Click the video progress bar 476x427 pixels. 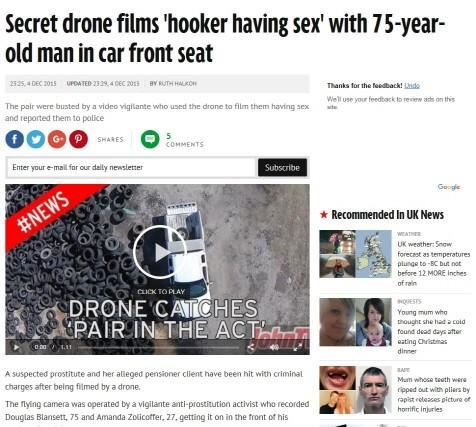(x=158, y=347)
